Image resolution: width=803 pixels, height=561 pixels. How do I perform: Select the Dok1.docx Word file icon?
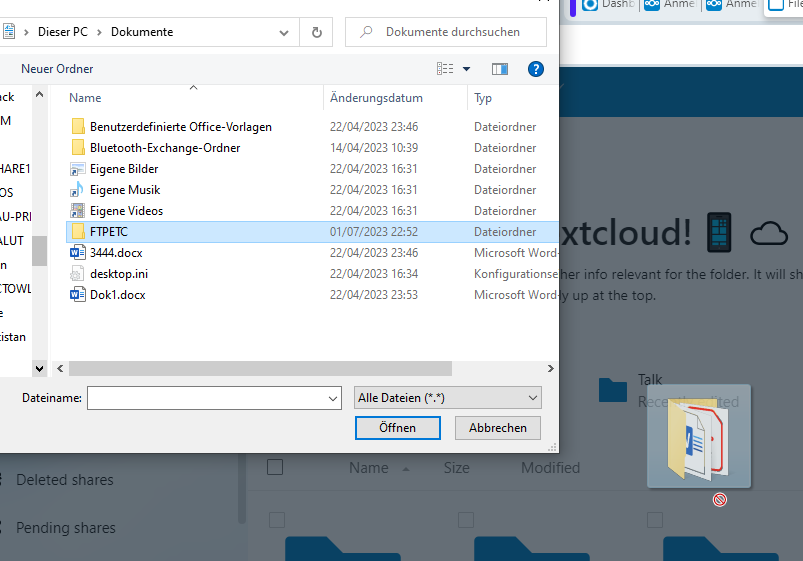(x=78, y=295)
